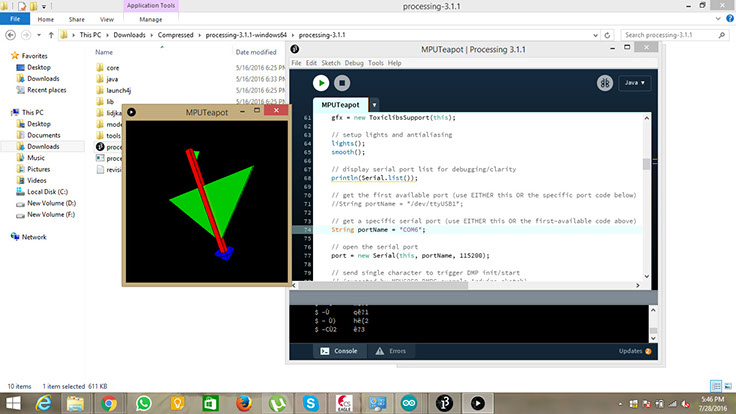Image resolution: width=736 pixels, height=414 pixels.
Task: Switch to the Errors tab
Action: (391, 351)
